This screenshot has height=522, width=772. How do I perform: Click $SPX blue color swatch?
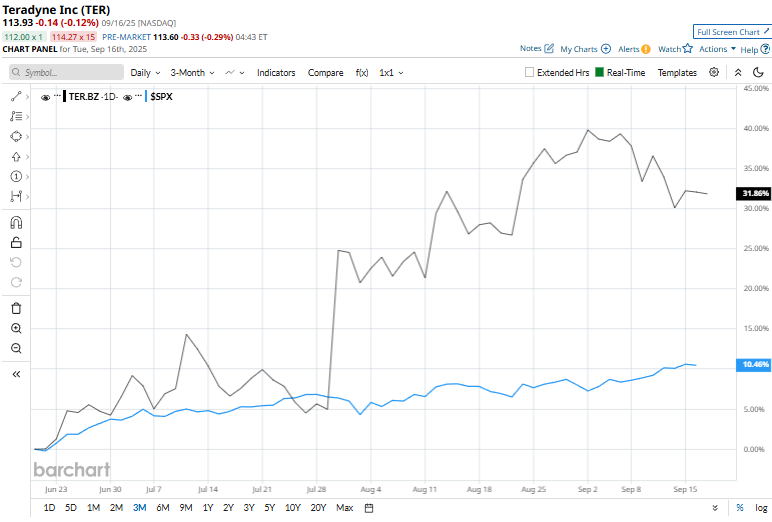pos(146,96)
